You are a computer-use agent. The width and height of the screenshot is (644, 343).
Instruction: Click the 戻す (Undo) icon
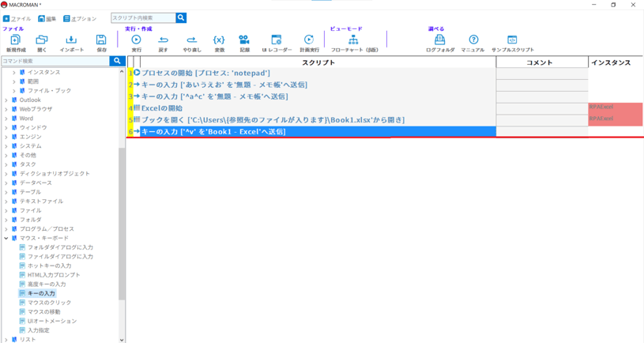[163, 42]
